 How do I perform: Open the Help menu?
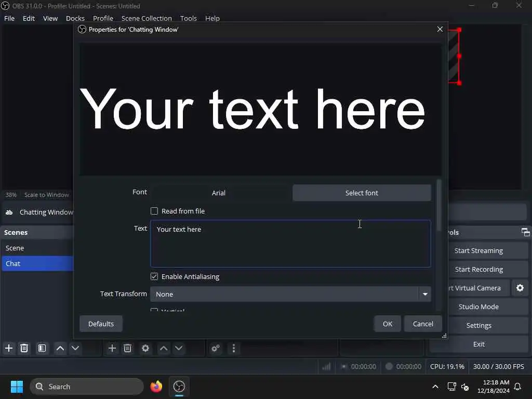pyautogui.click(x=212, y=18)
